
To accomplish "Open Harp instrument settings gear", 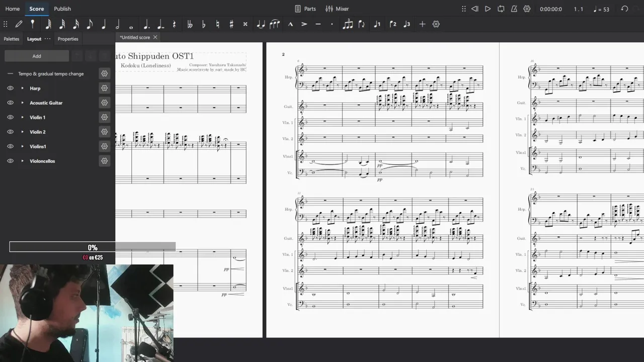I will tap(104, 88).
